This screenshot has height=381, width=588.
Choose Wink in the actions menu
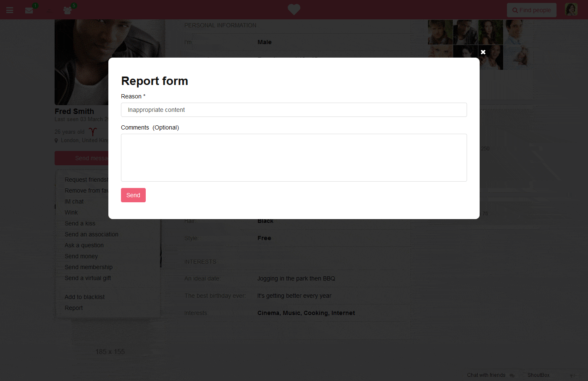[71, 212]
